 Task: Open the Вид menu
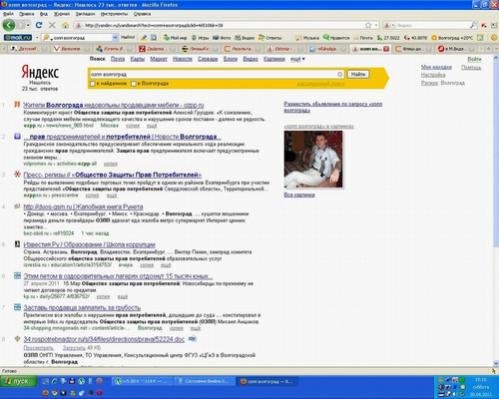[44, 14]
